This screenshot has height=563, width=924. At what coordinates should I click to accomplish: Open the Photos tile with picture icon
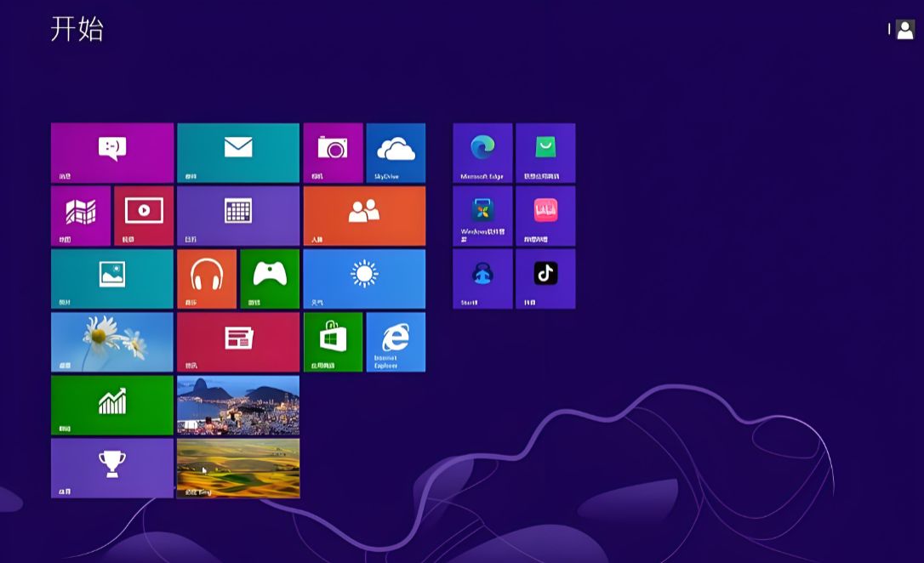coord(112,279)
